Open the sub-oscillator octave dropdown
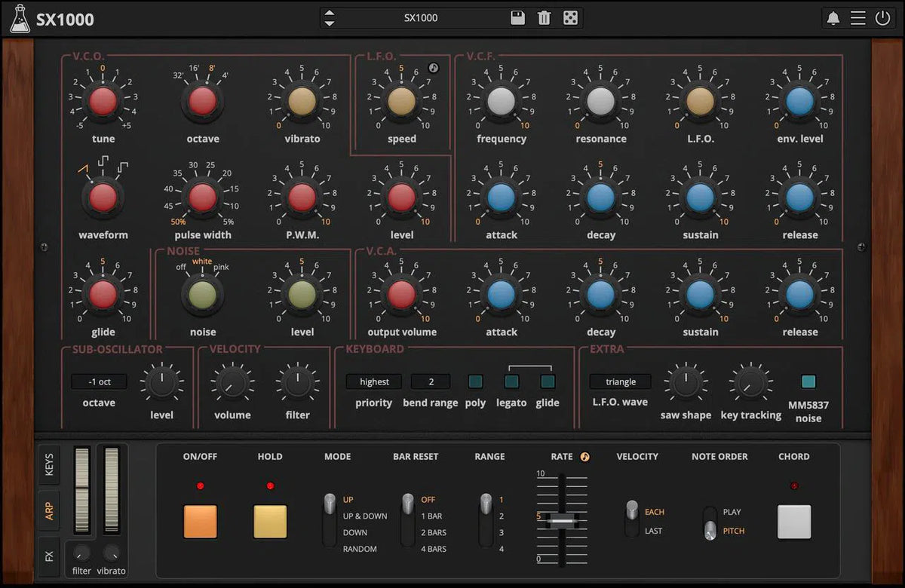 pos(98,381)
